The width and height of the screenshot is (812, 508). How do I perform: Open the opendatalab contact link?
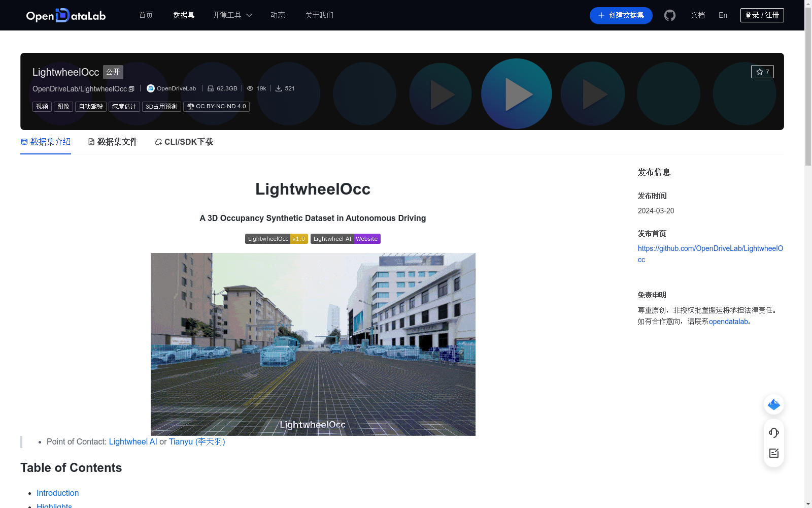click(x=729, y=322)
